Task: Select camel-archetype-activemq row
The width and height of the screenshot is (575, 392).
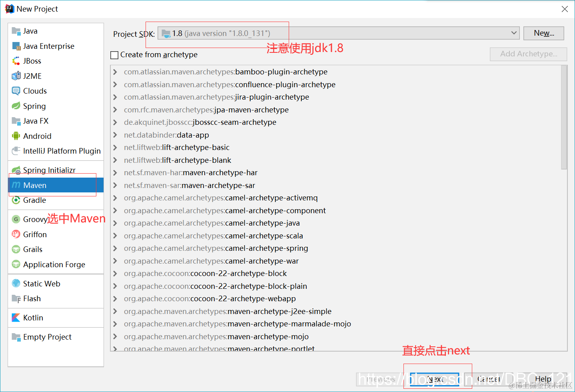Action: [x=336, y=198]
